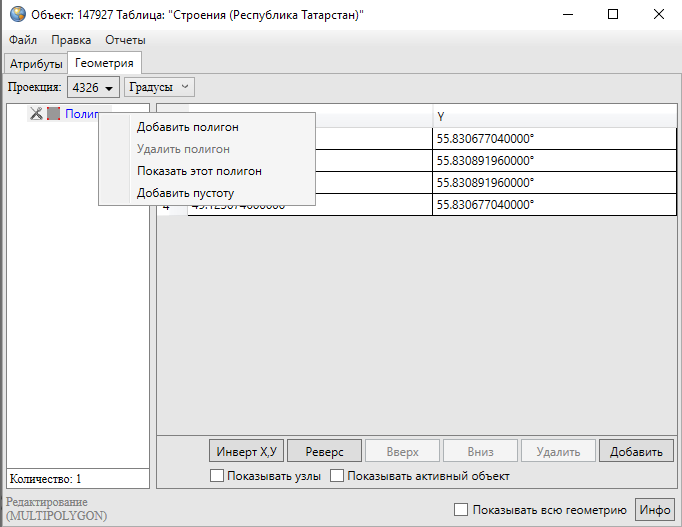The image size is (682, 527).
Task: Choose Добавить полигон from context menu
Action: click(x=188, y=127)
